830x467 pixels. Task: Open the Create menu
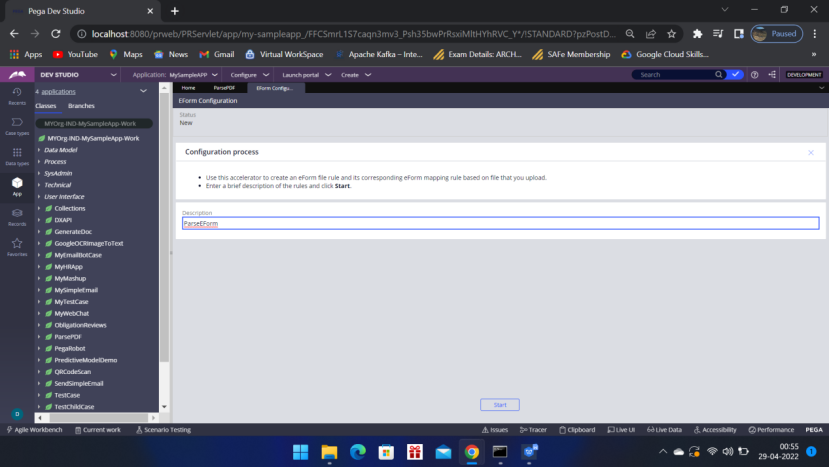[x=356, y=75]
